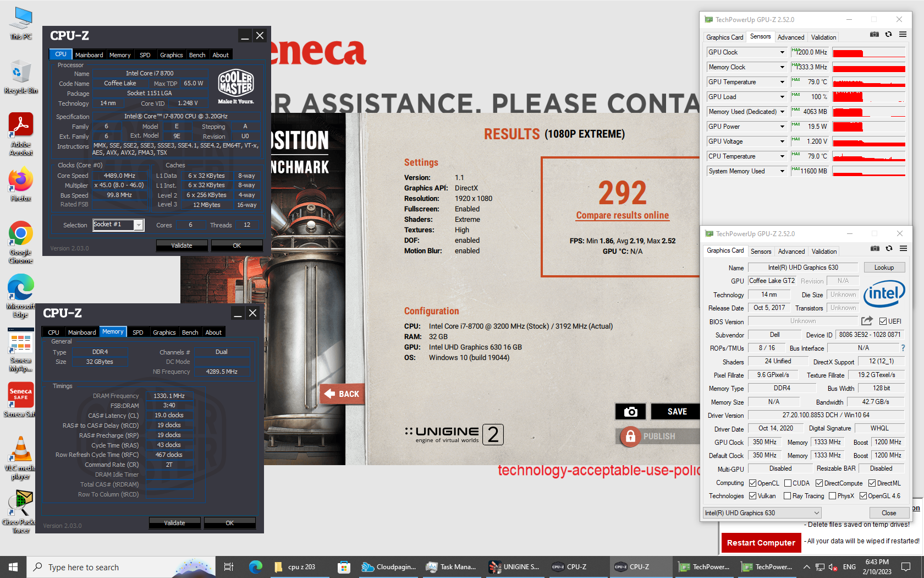Open Microsoft Store from the taskbar
The image size is (924, 578).
click(344, 567)
